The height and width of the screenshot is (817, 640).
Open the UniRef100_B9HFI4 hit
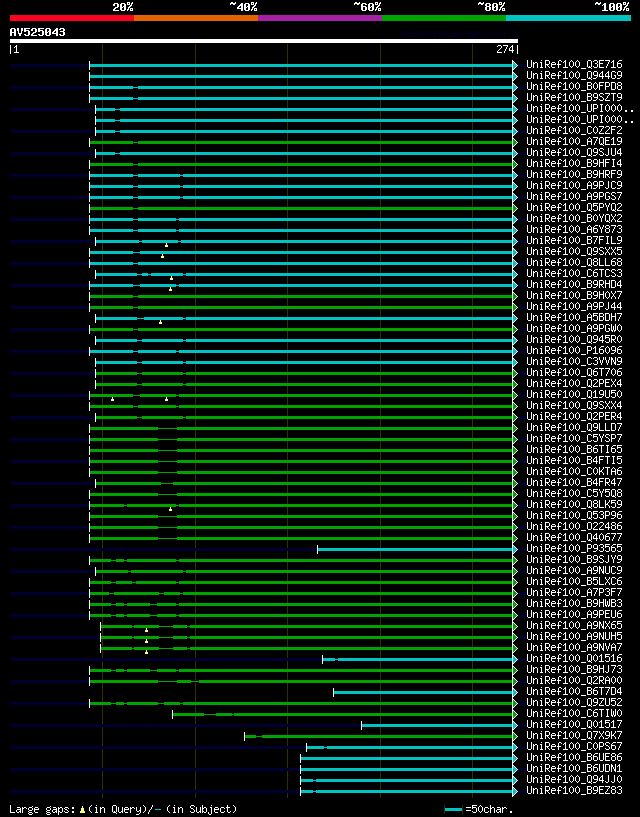click(x=574, y=164)
